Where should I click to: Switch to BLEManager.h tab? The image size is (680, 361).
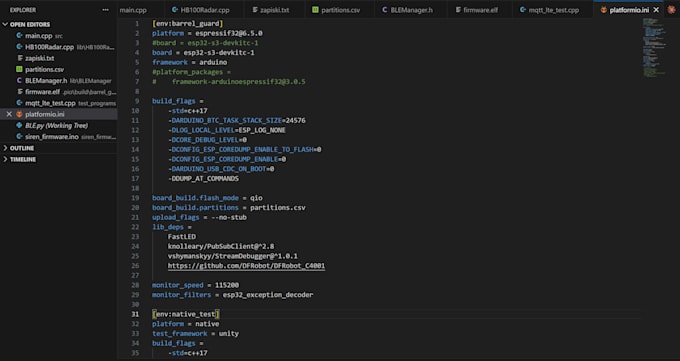coord(412,10)
